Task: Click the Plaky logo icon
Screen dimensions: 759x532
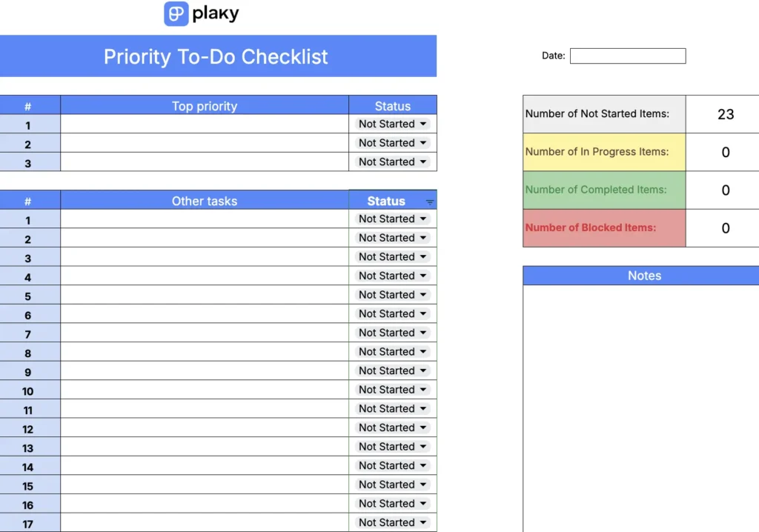Action: pyautogui.click(x=176, y=13)
